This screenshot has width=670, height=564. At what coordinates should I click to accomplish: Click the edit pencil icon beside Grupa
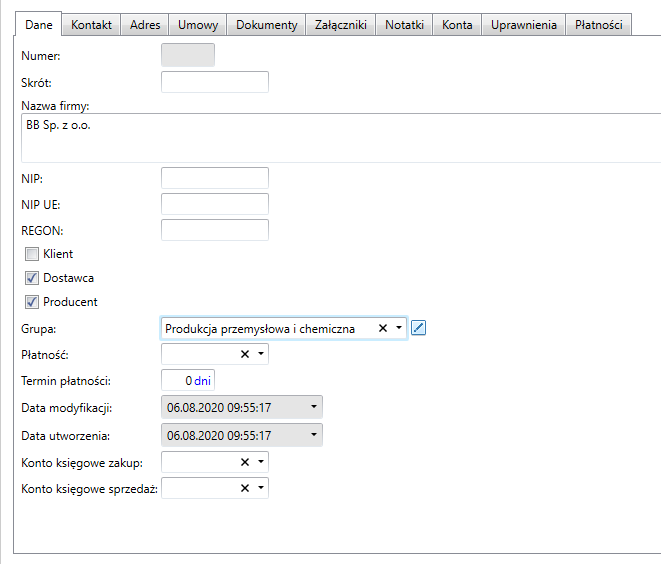point(419,328)
